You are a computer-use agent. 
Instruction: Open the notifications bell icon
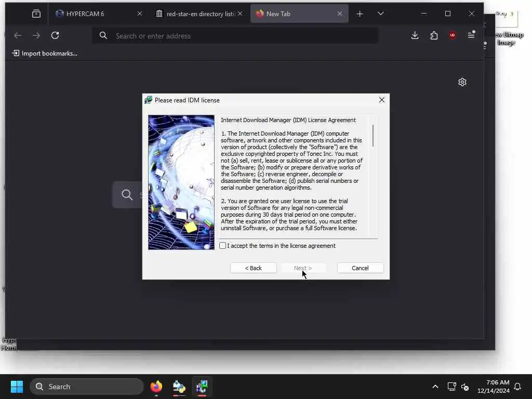click(517, 387)
